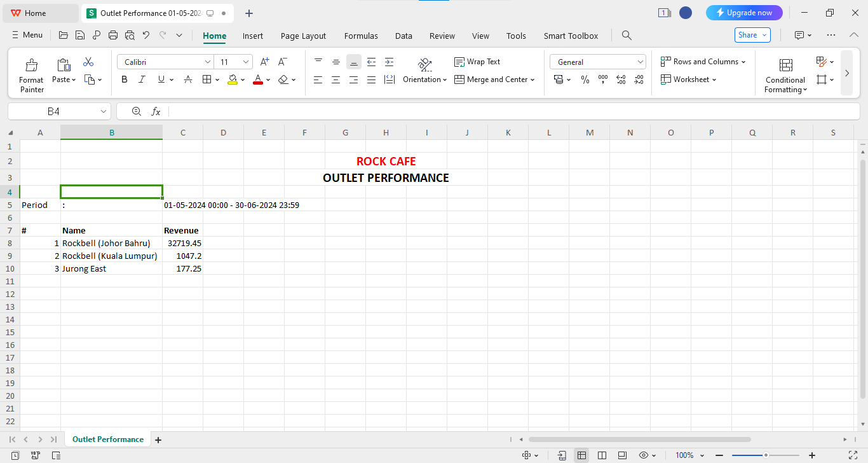Screen dimensions: 868x463
Task: Open the borders dropdown arrow
Action: tap(217, 80)
